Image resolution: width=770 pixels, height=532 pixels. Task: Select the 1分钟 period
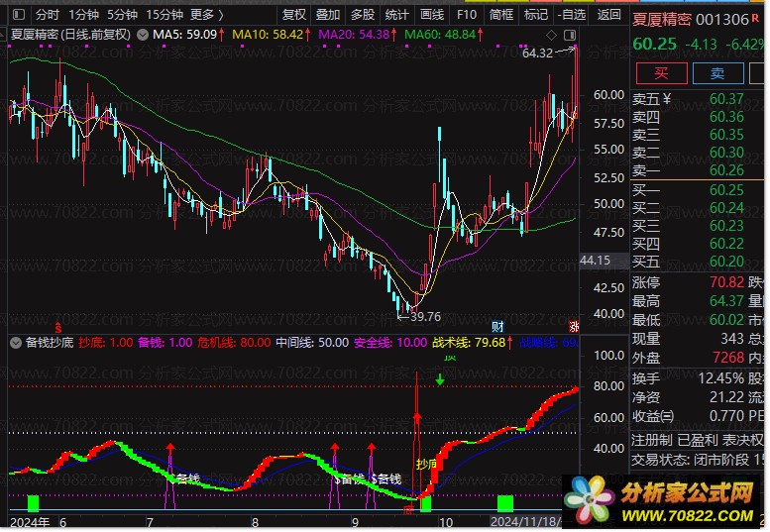(83, 15)
